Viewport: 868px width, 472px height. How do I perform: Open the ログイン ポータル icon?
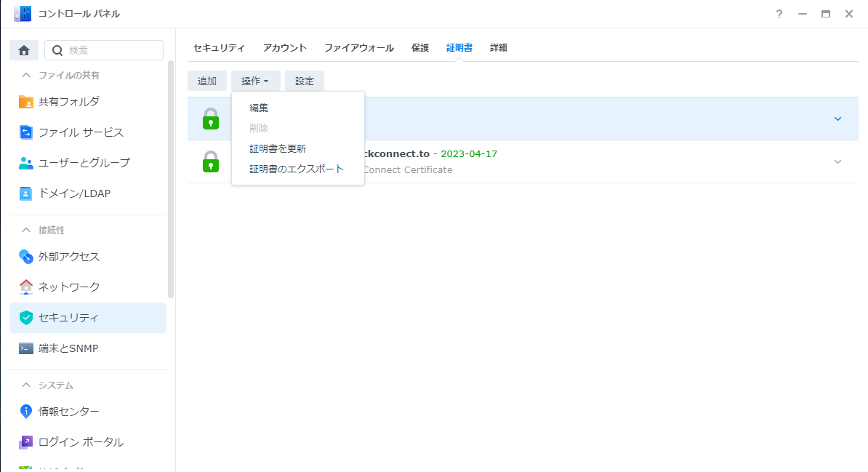pyautogui.click(x=26, y=442)
